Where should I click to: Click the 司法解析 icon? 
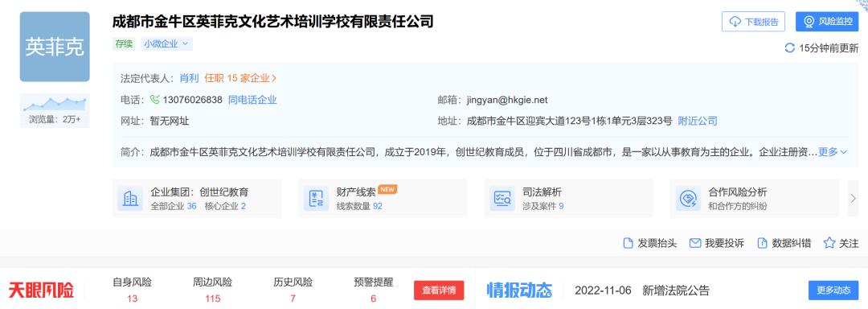click(502, 198)
